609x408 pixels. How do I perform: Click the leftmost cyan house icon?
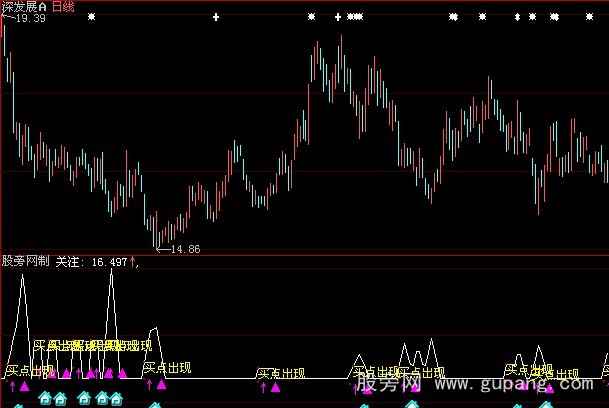(44, 399)
